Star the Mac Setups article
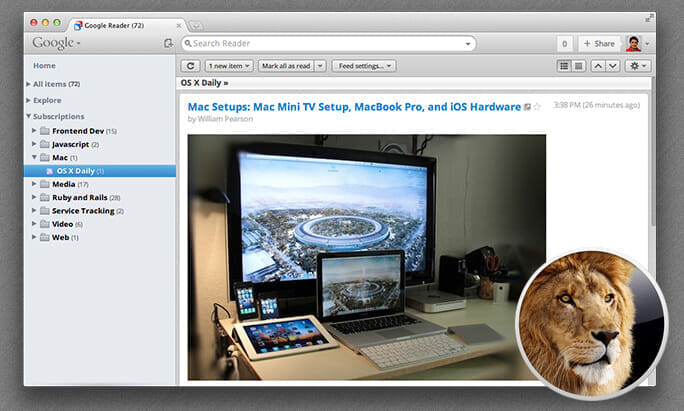This screenshot has width=684, height=411. click(537, 107)
